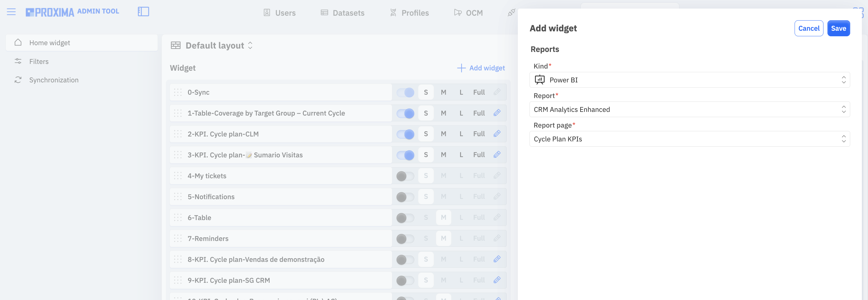The image size is (868, 300).
Task: Click the pencil edit icon for 2-KPI. Cycle plan-CLM
Action: coord(497,134)
